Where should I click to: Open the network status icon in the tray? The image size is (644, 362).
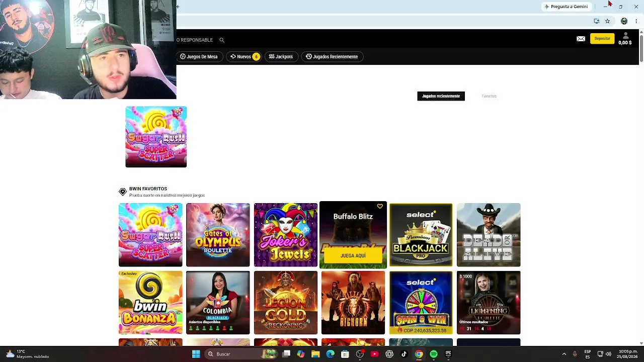600,354
